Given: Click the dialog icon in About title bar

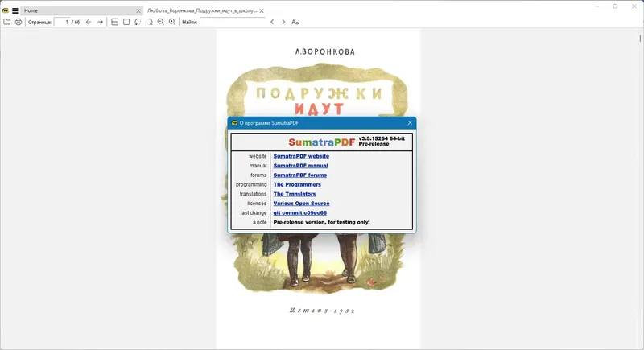Looking at the screenshot, I should coord(234,122).
